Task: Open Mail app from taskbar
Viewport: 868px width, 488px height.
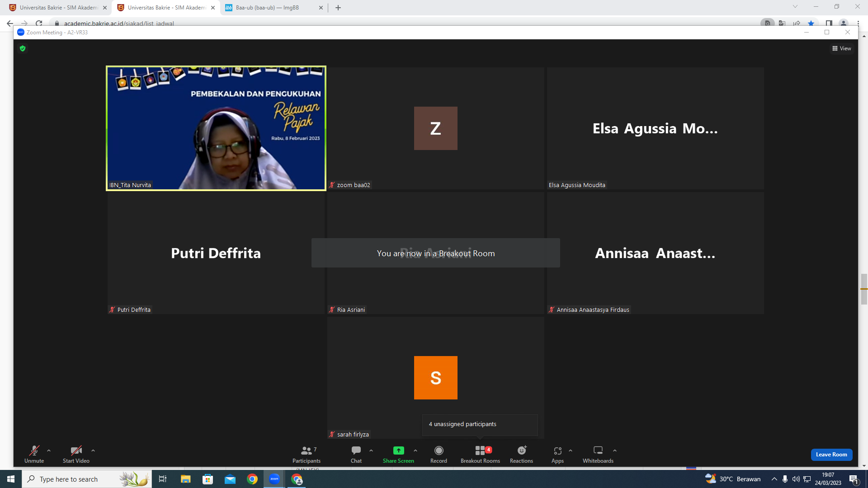Action: click(x=230, y=479)
